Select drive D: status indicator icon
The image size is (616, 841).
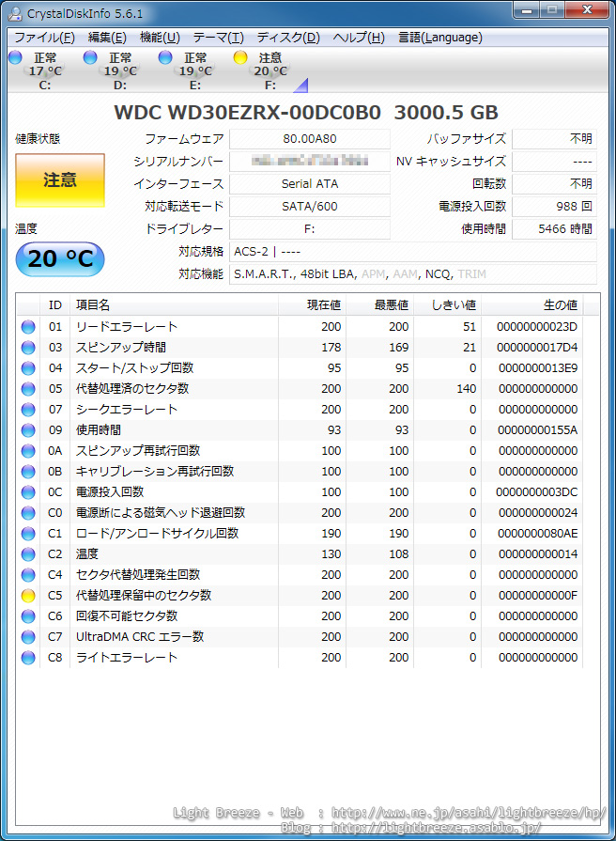[90, 57]
